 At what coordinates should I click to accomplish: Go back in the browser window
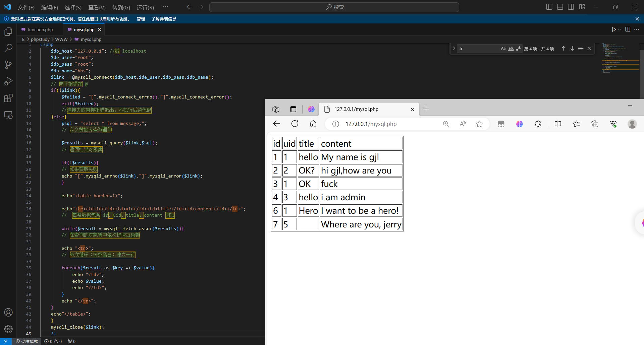(276, 124)
